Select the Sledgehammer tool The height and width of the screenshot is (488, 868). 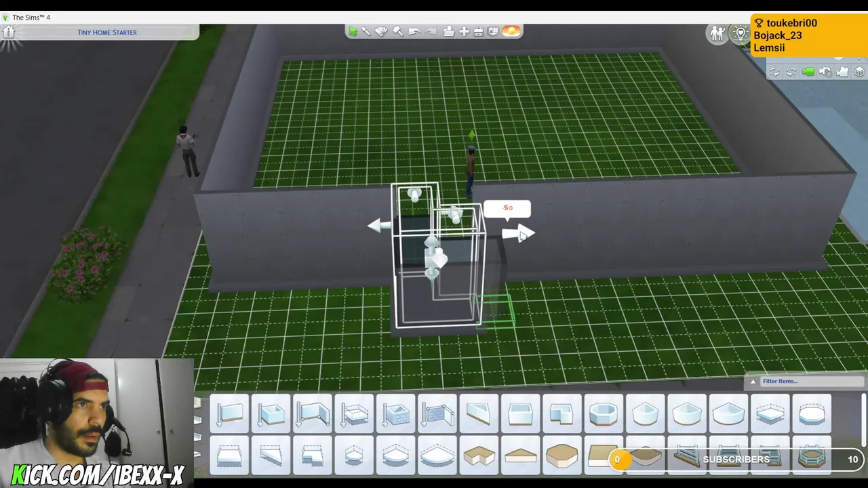coord(398,31)
